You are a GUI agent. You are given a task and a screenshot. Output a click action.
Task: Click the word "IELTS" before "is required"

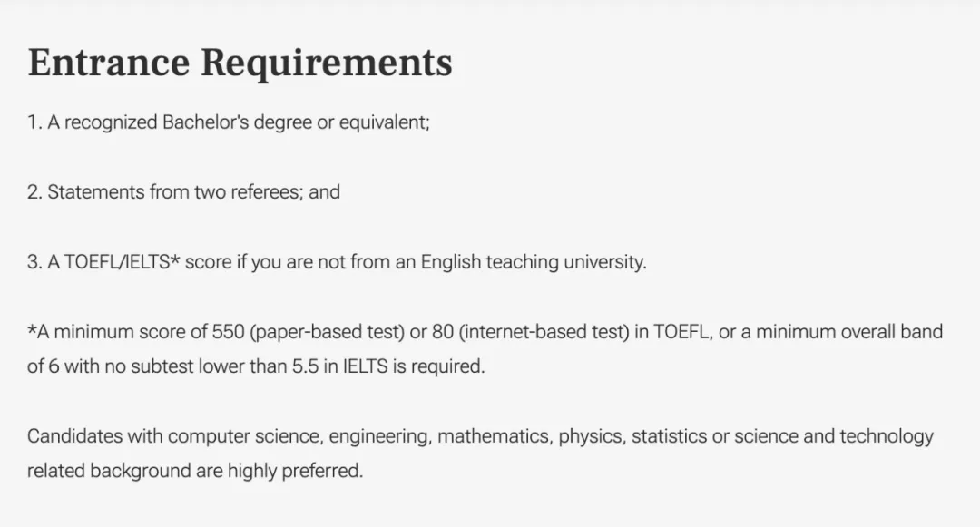pyautogui.click(x=365, y=366)
